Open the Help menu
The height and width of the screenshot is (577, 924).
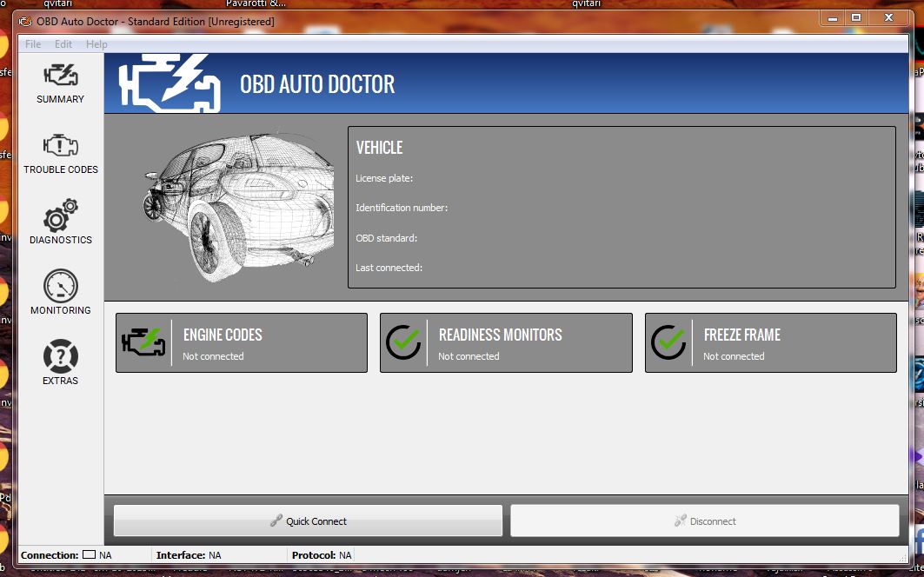click(x=96, y=44)
